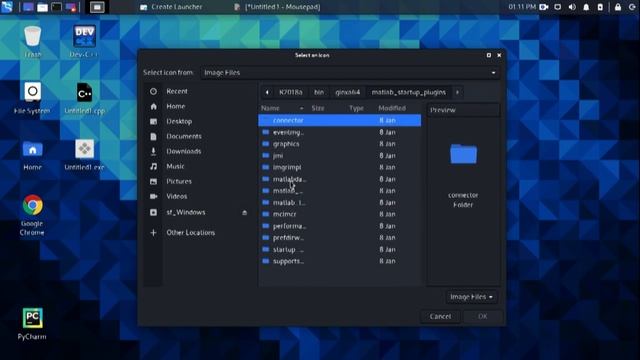Click the OK button
This screenshot has height=360, width=640.
click(482, 316)
